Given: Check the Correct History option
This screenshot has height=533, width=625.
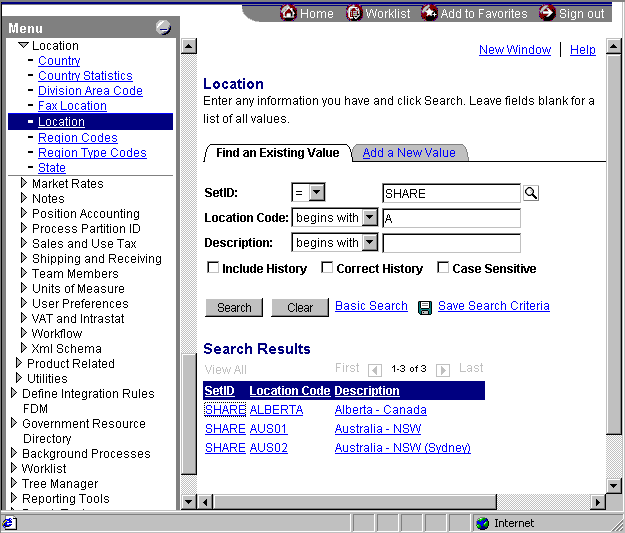Looking at the screenshot, I should [x=327, y=267].
